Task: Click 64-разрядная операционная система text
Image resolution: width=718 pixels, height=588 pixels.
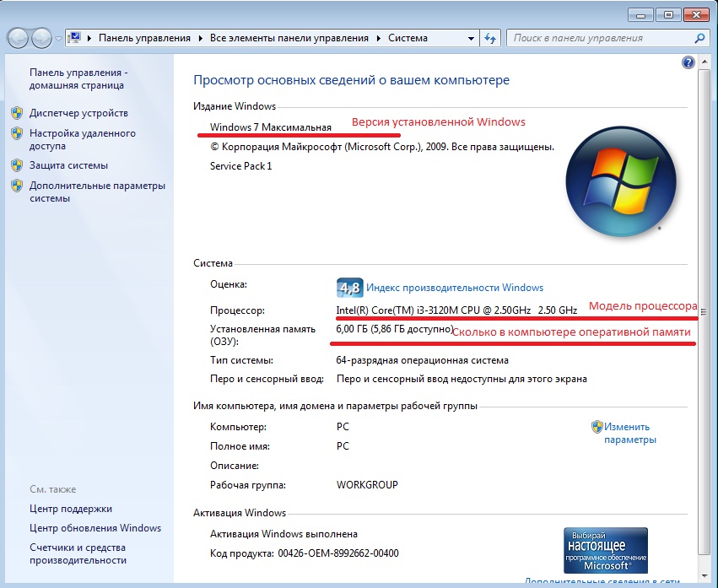Action: pyautogui.click(x=422, y=360)
